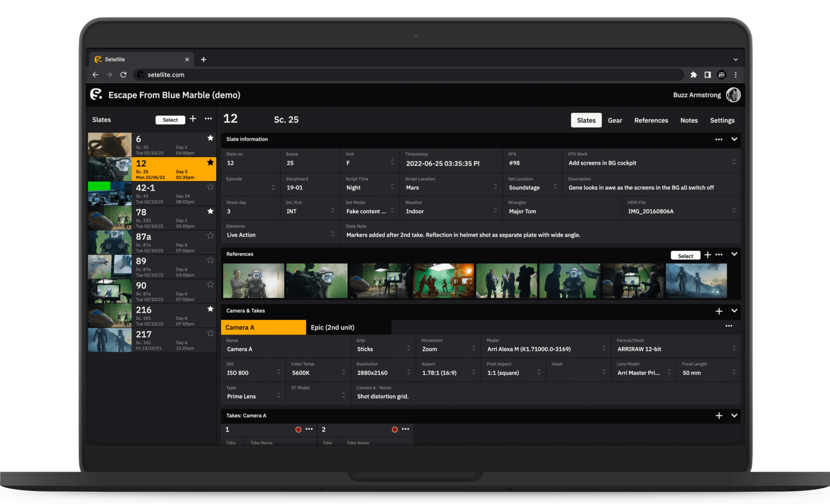
Task: Add a new camera in Camera & Takes
Action: click(719, 311)
